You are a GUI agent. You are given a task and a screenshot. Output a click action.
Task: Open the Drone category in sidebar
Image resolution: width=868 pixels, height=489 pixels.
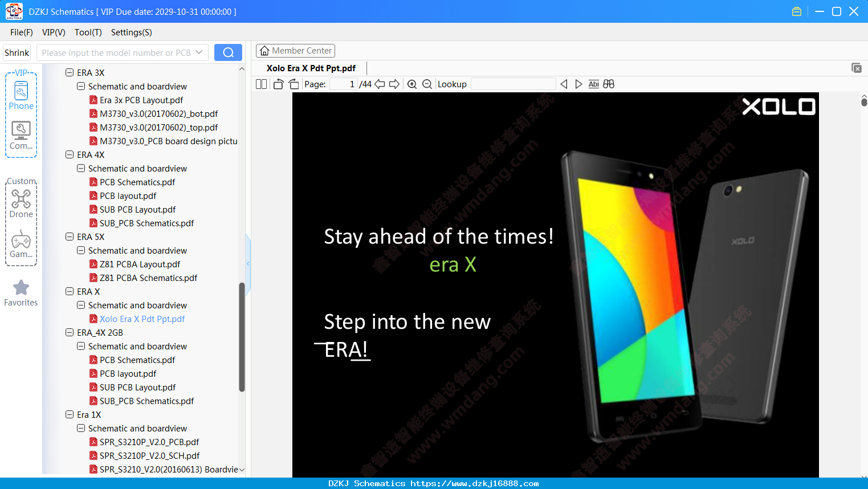(21, 203)
